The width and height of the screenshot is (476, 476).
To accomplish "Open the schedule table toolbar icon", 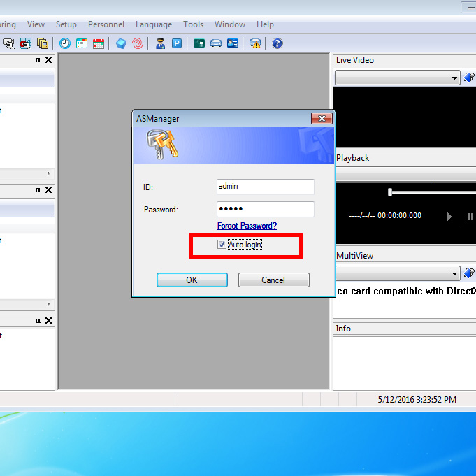I will click(x=82, y=43).
